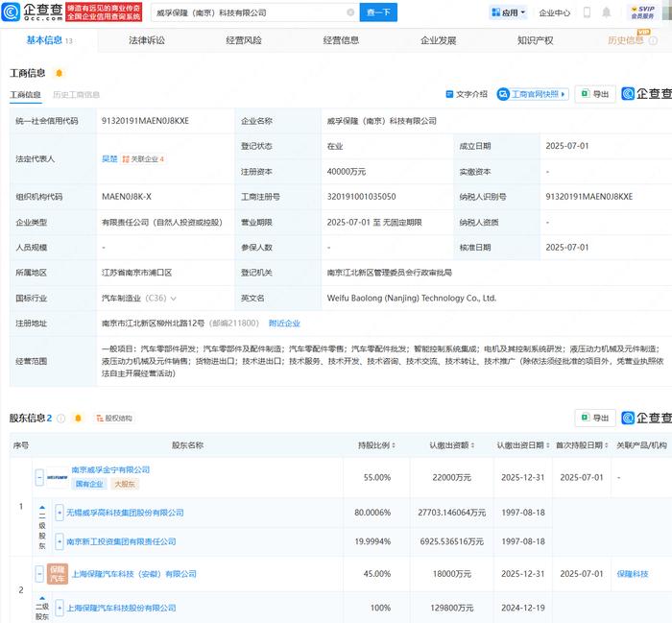The image size is (672, 623).
Task: Click the Qcc.com logo icon
Action: [x=11, y=12]
